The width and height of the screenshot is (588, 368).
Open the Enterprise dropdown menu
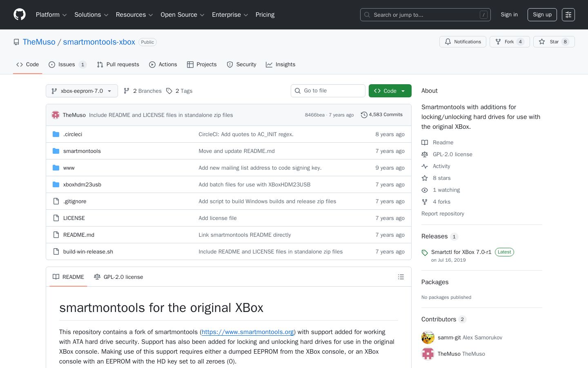(230, 15)
